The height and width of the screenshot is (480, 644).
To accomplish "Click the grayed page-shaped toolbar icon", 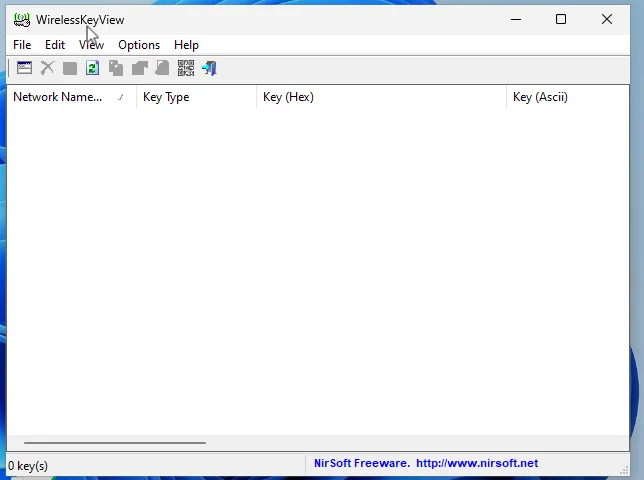I will point(163,68).
